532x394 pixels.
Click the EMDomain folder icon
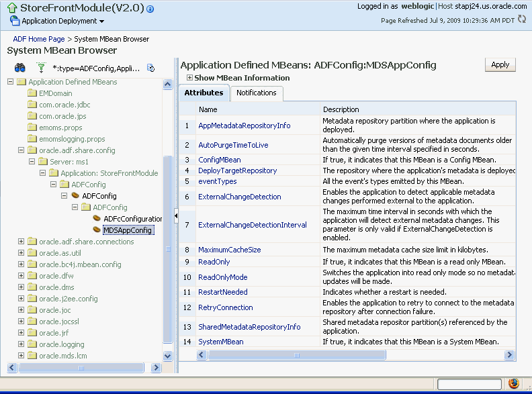[32, 93]
